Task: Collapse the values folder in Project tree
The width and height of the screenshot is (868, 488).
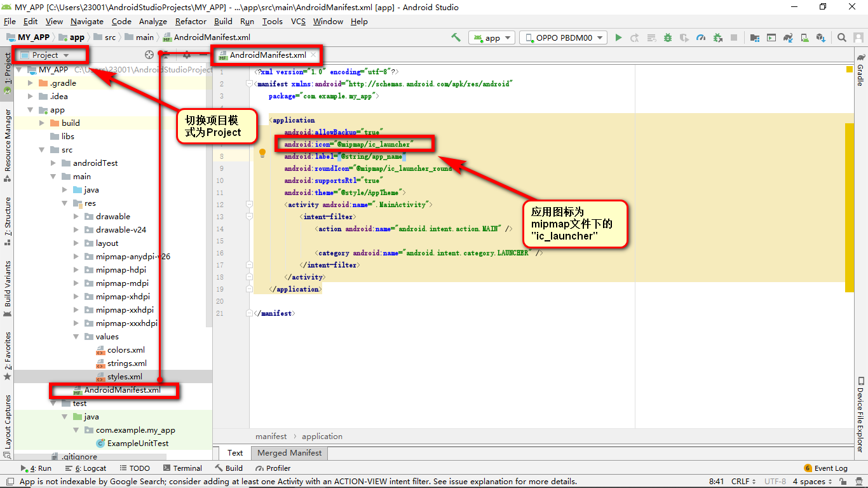Action: coord(76,336)
